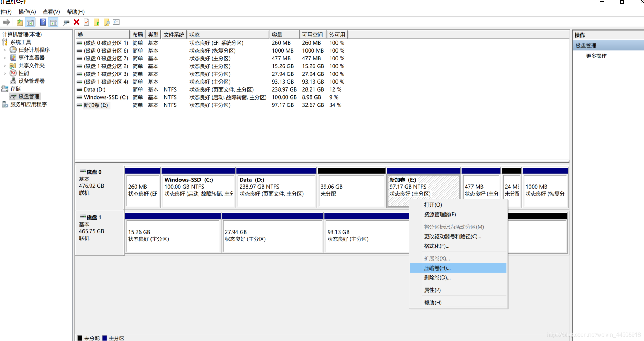The height and width of the screenshot is (341, 644).
Task: Select the (磁盘 0 磁盘分区 6) volume row
Action: 211,51
